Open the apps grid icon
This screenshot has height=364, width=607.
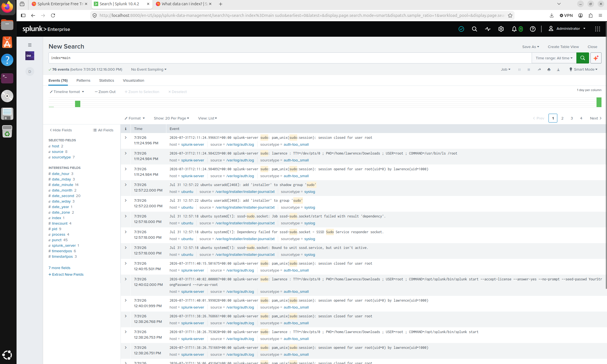click(x=598, y=29)
